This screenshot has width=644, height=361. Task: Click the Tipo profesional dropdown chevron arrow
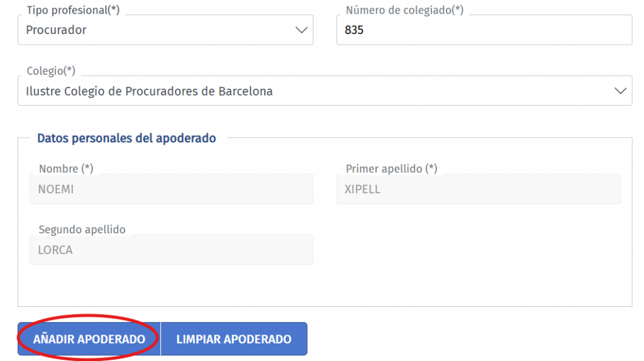(301, 30)
